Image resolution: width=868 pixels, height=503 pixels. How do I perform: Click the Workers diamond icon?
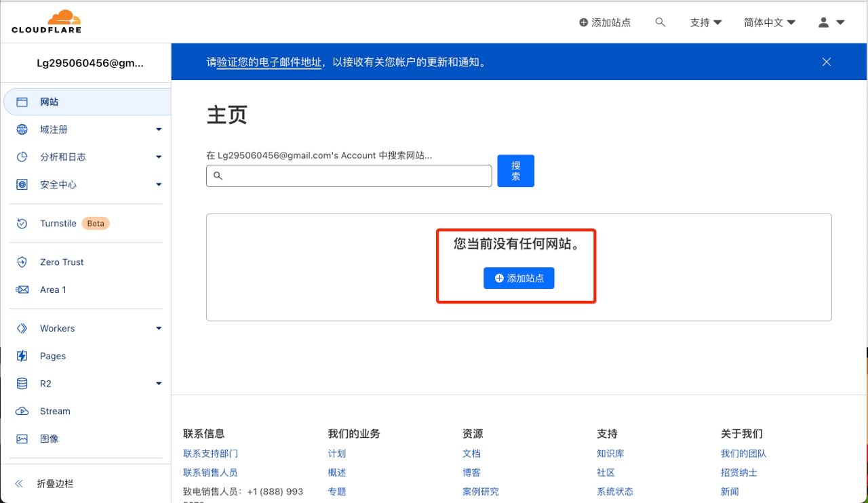click(22, 328)
